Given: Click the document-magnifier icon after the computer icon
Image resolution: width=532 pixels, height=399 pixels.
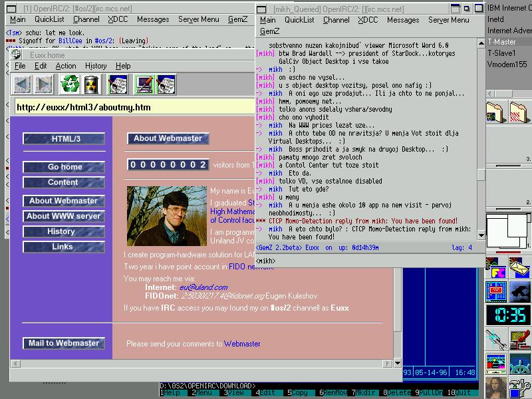Looking at the screenshot, I should pos(166,84).
